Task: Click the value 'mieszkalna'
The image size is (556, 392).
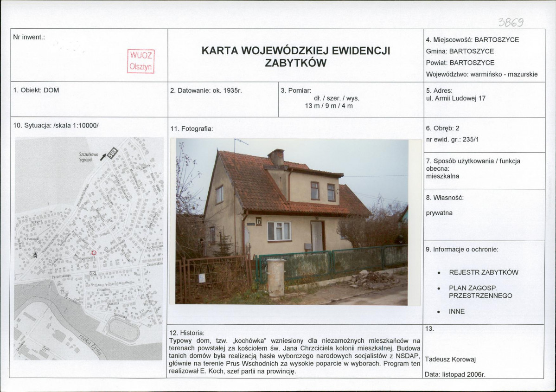Action: pos(442,176)
